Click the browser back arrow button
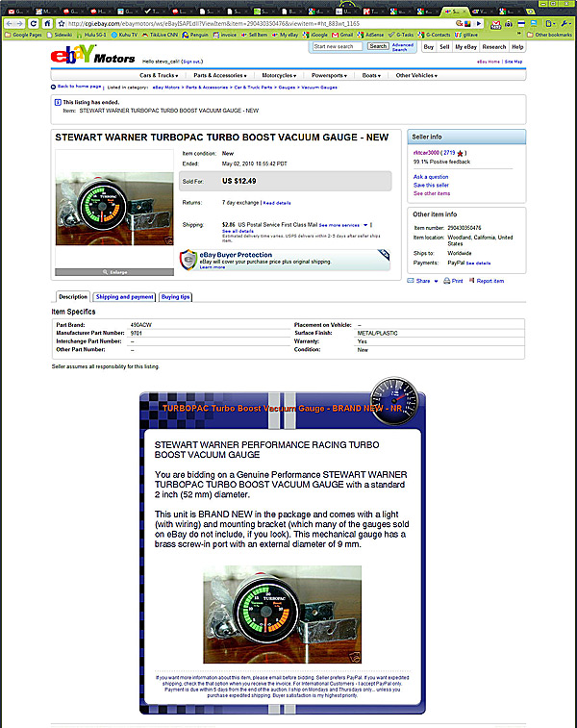Viewport: 577px width, 728px height. 9,21
